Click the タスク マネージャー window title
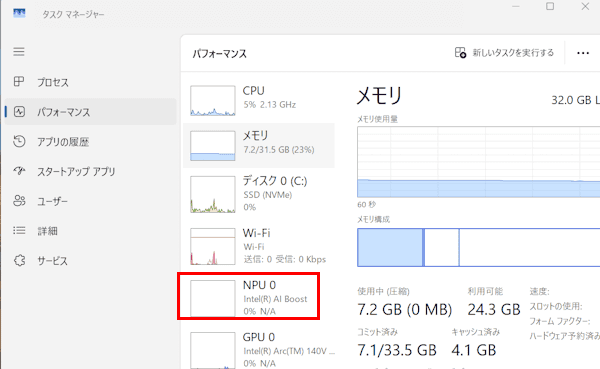The width and height of the screenshot is (600, 369). (x=73, y=15)
